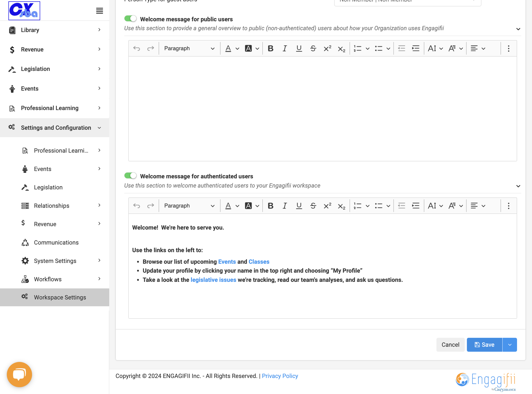Click the Events link in welcome message

point(227,262)
